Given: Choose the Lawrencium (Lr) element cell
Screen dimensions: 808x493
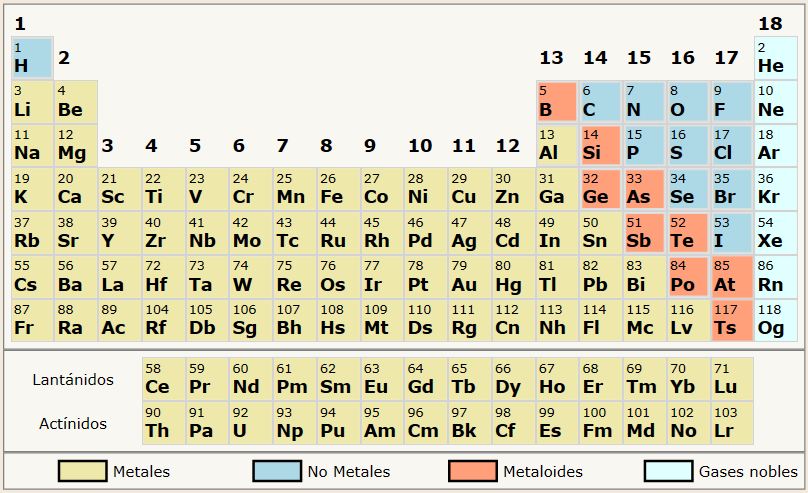Looking at the screenshot, I should coord(732,423).
